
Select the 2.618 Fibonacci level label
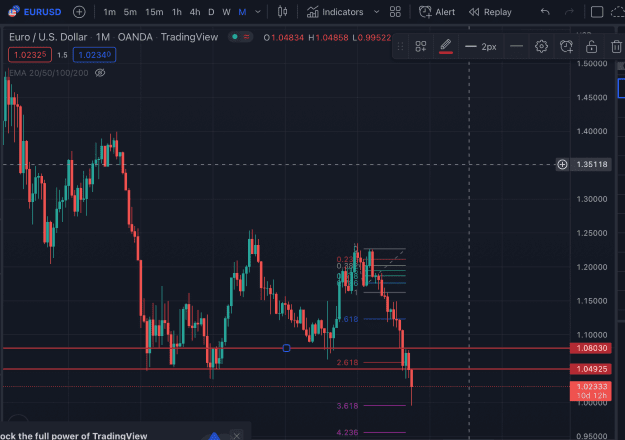347,363
